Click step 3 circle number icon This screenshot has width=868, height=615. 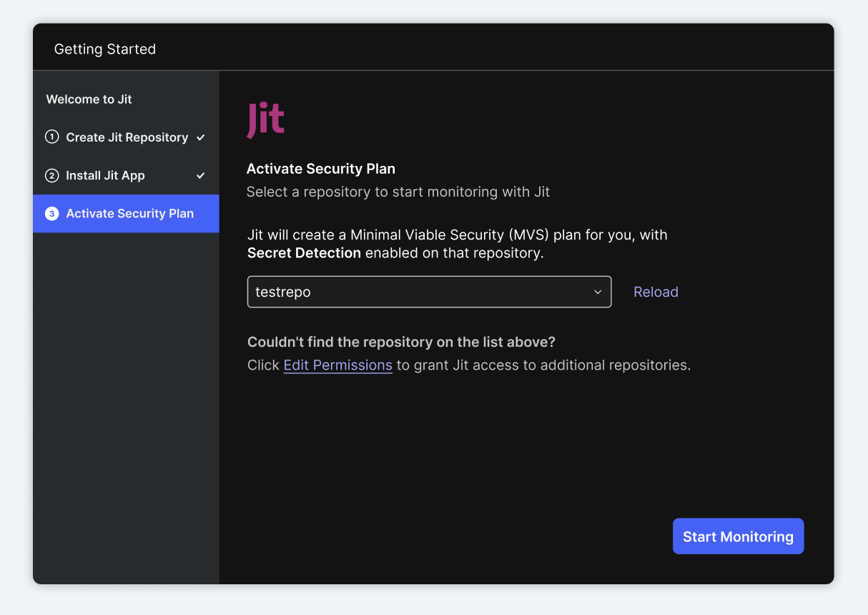coord(51,214)
